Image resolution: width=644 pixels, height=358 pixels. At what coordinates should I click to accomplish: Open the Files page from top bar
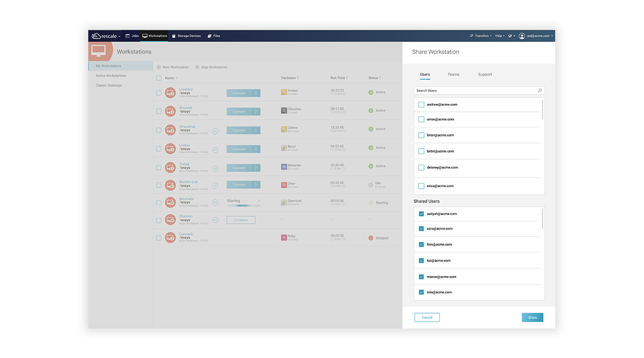point(214,36)
